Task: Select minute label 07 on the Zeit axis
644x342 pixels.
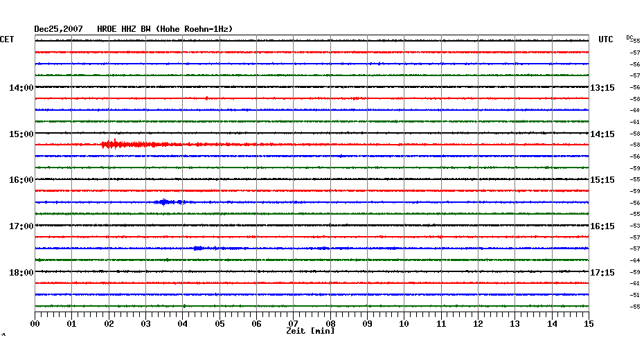Action: point(293,324)
